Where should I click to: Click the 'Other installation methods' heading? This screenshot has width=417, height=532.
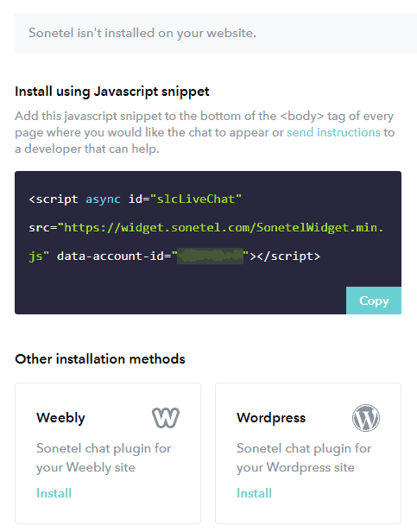click(x=100, y=359)
